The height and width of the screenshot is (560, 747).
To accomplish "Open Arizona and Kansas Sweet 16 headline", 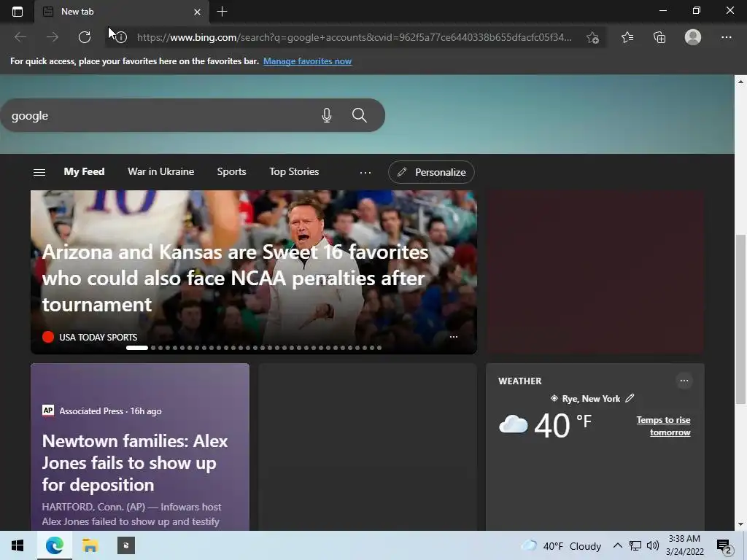I will coord(235,278).
